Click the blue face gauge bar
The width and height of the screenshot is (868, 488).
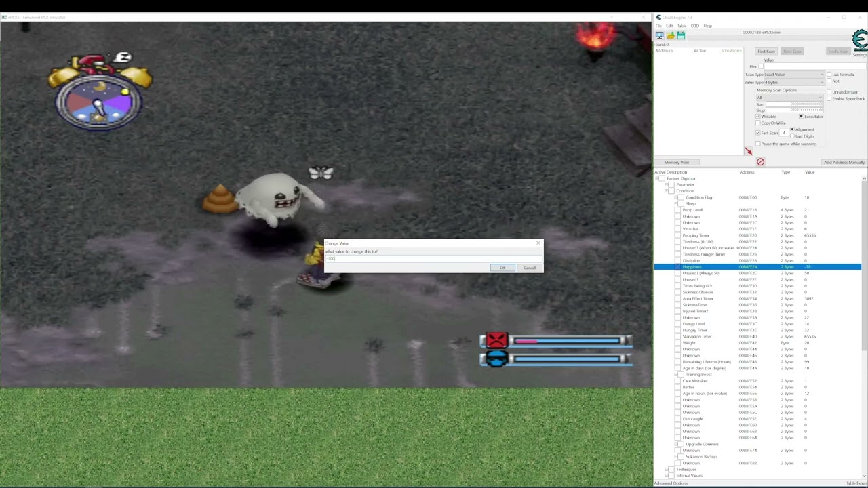point(566,359)
